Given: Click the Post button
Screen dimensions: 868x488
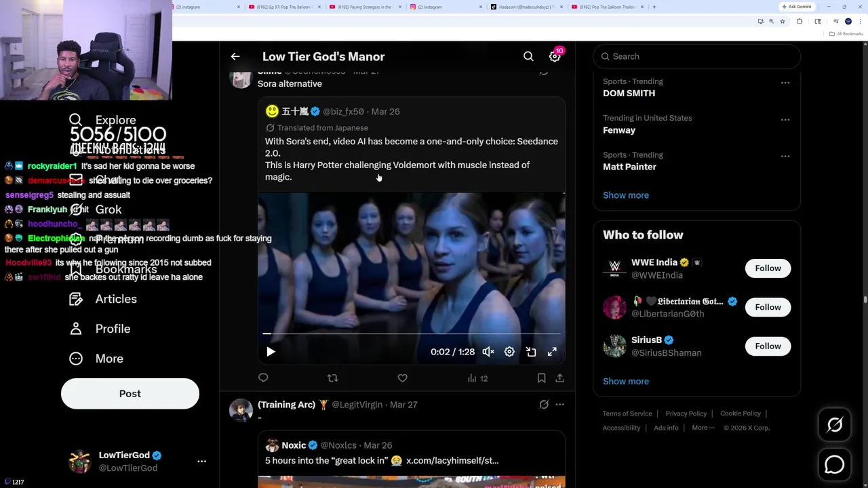Looking at the screenshot, I should pyautogui.click(x=130, y=394).
